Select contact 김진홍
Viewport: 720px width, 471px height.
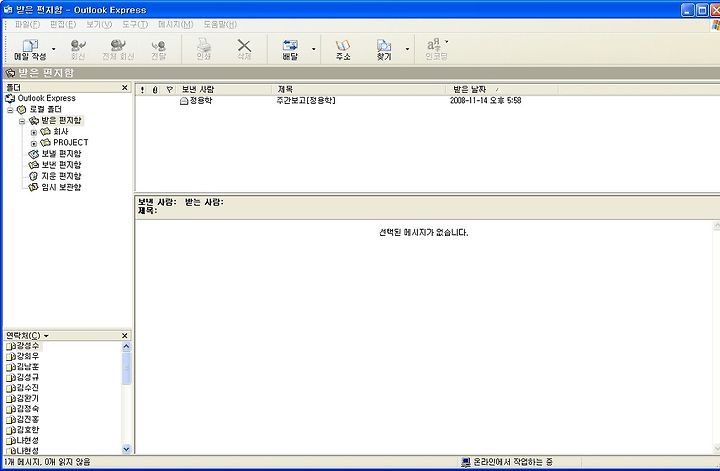click(28, 419)
